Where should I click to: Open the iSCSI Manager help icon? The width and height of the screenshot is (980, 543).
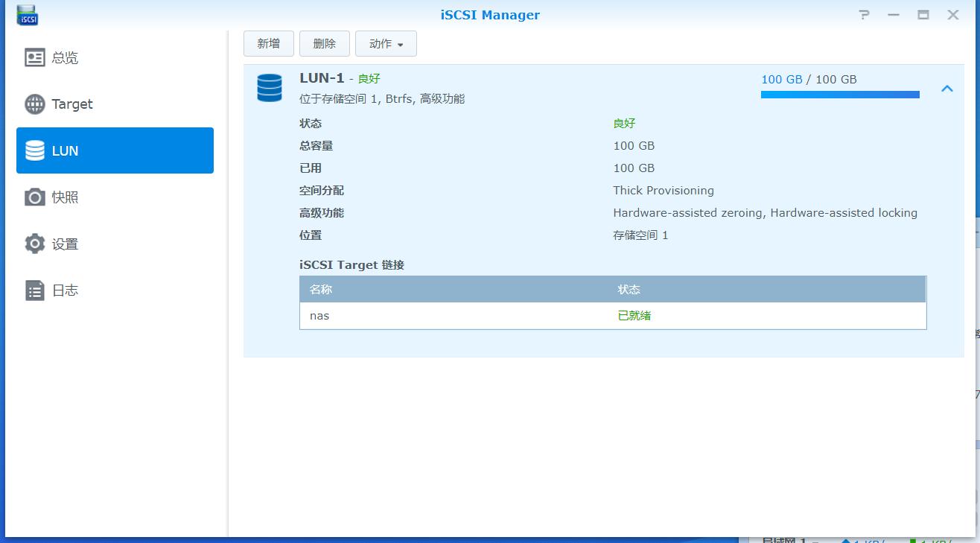point(862,14)
